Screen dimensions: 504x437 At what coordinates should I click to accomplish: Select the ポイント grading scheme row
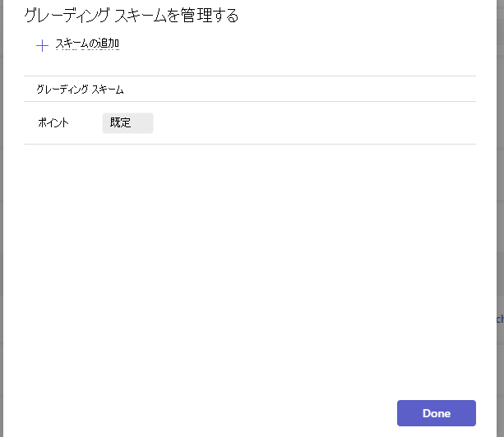(250, 122)
